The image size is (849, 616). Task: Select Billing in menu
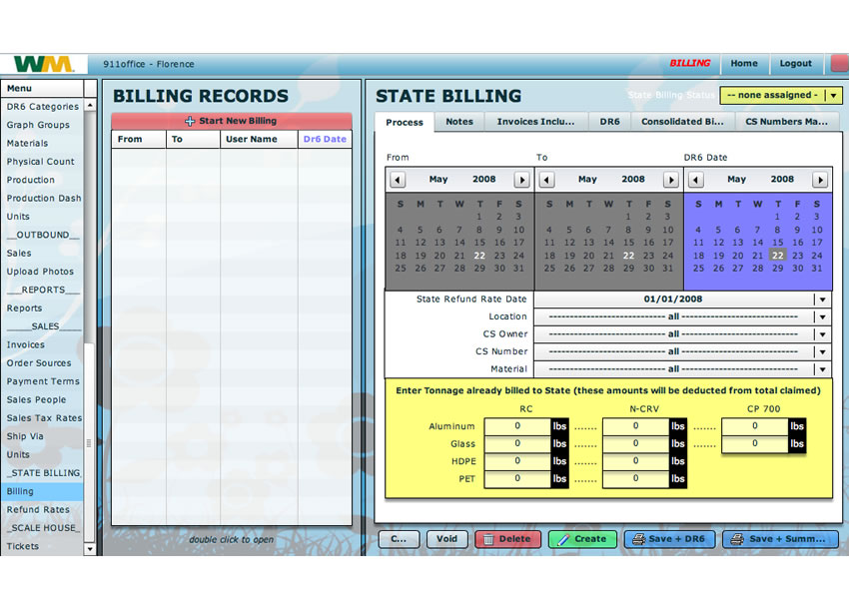(42, 491)
